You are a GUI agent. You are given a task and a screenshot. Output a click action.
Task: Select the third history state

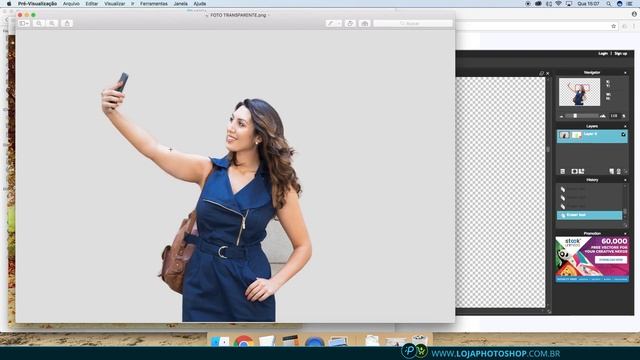pyautogui.click(x=589, y=206)
